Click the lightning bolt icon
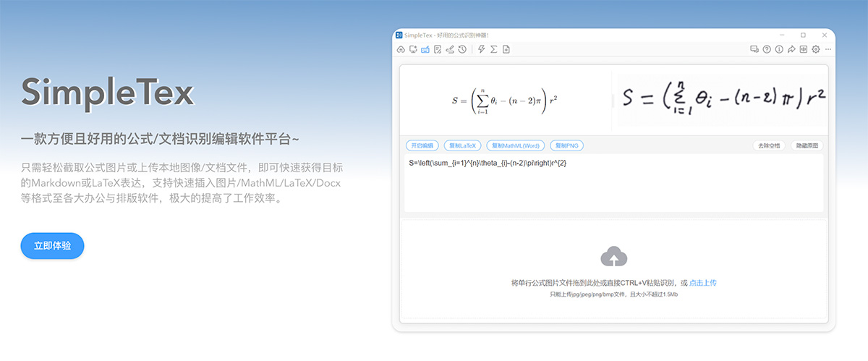868x361 pixels. point(482,49)
